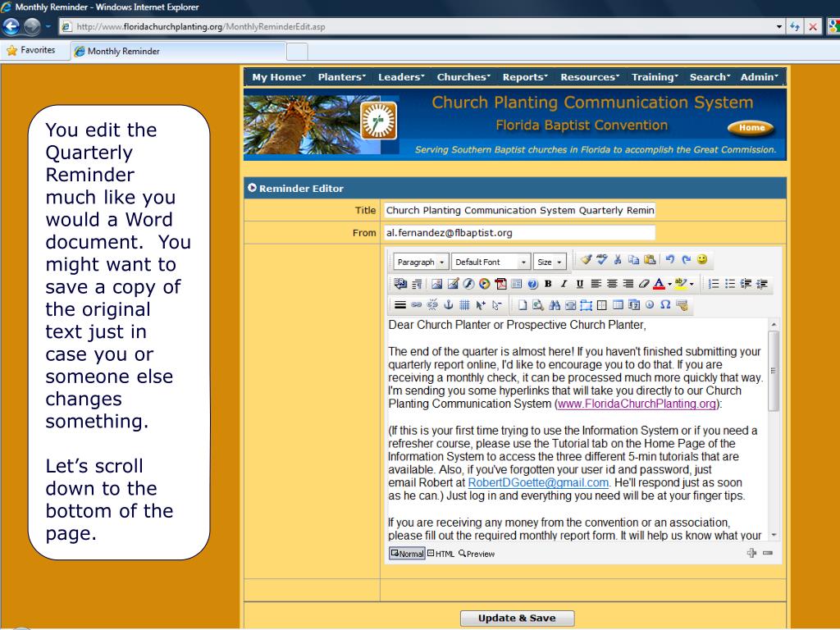840x630 pixels.
Task: Insert a horizontal rule with the lines icon
Action: coord(400,305)
